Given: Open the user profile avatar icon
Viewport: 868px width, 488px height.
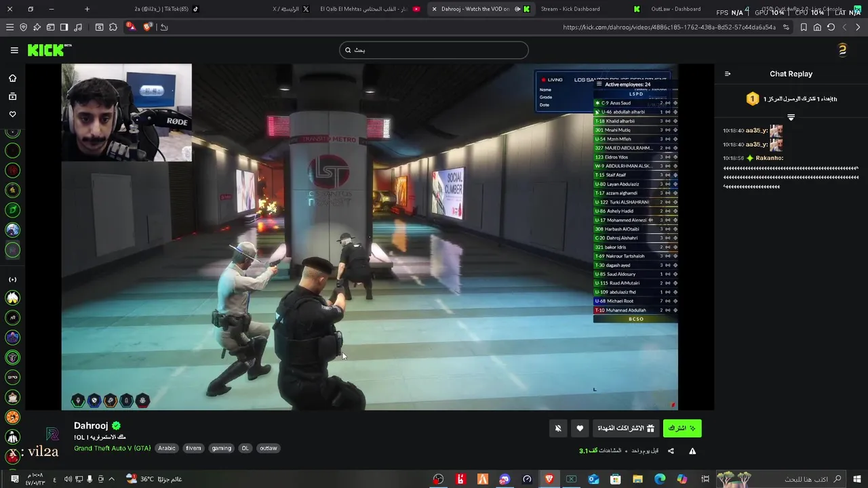Looking at the screenshot, I should [842, 49].
